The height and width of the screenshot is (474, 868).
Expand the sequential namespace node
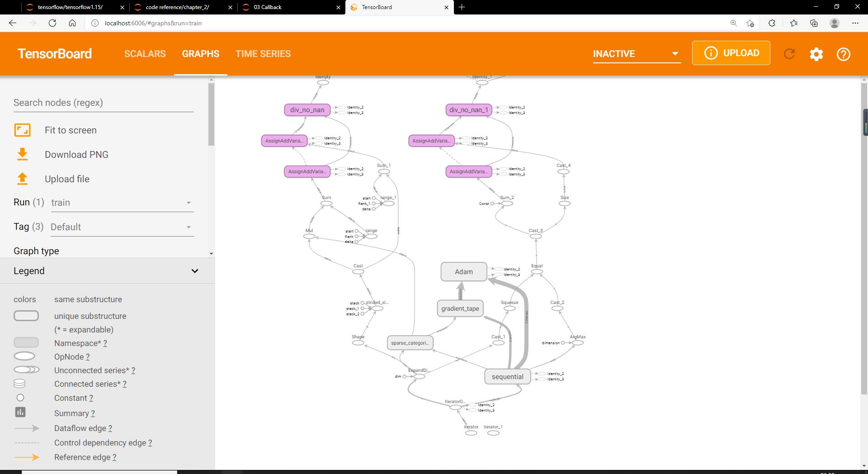point(508,377)
